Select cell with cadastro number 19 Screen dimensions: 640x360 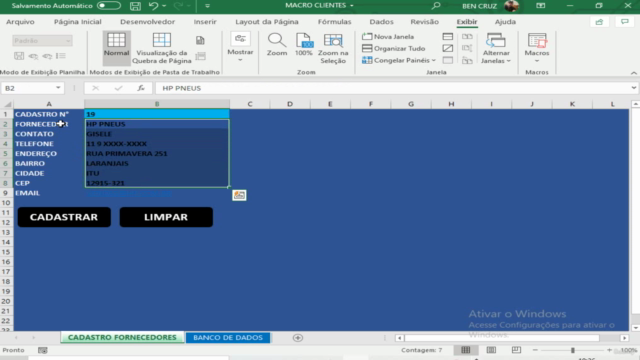[x=157, y=114]
